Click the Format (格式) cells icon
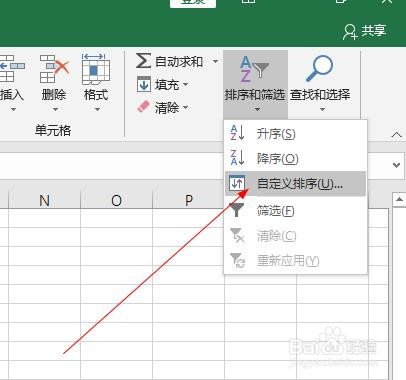 pos(96,69)
